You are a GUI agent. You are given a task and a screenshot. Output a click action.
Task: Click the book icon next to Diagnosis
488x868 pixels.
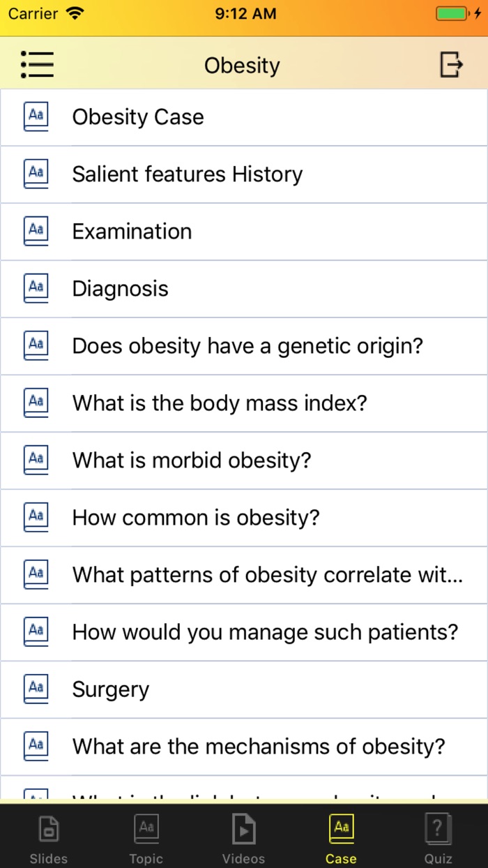click(x=36, y=287)
